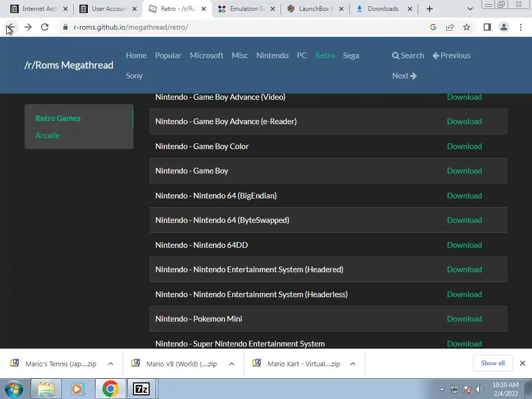
Task: Click the site lock icon in address bar
Action: [65, 27]
